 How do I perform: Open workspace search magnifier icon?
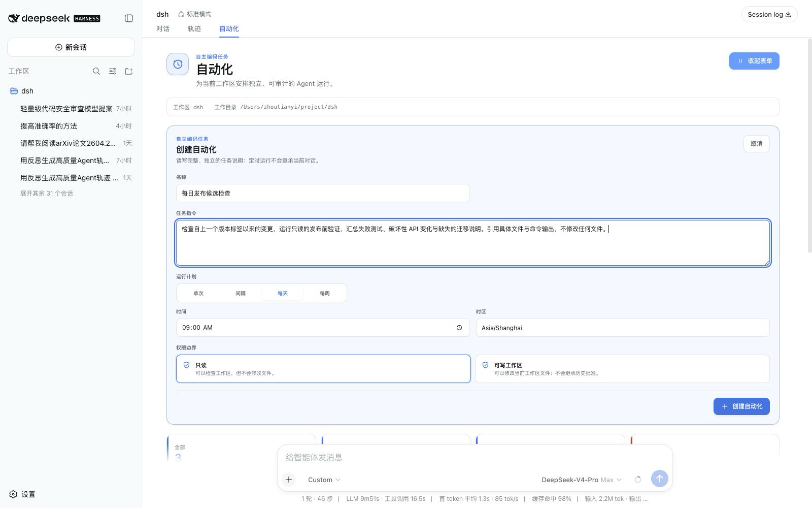tap(96, 71)
